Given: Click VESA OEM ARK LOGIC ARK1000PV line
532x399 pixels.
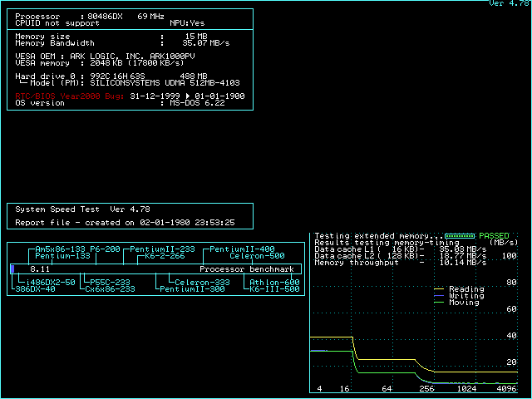Looking at the screenshot, I should tap(106, 56).
